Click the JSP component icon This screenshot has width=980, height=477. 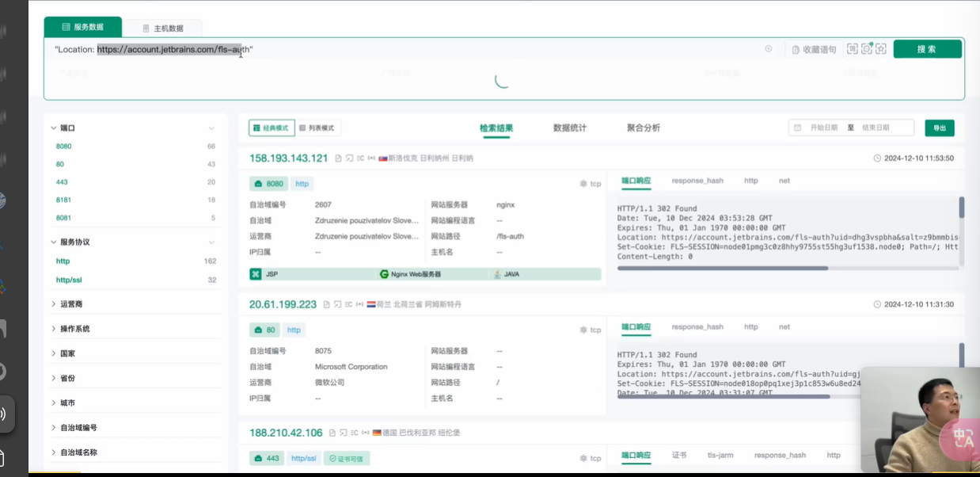click(256, 274)
